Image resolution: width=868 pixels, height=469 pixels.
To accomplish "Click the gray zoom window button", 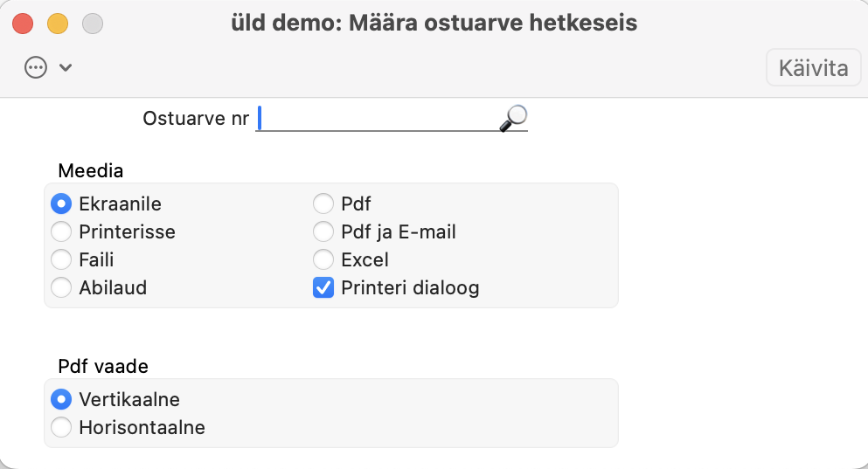I will [92, 24].
